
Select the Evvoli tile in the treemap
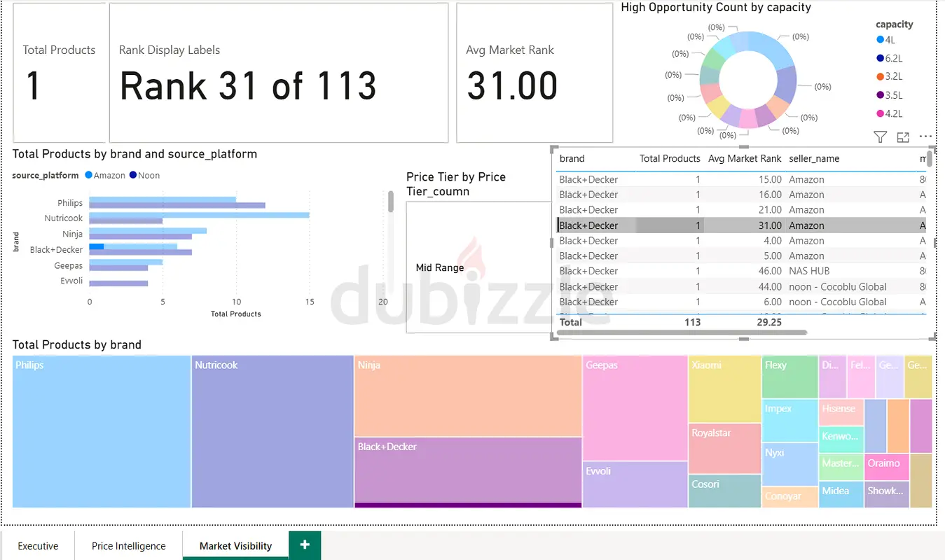coord(635,484)
